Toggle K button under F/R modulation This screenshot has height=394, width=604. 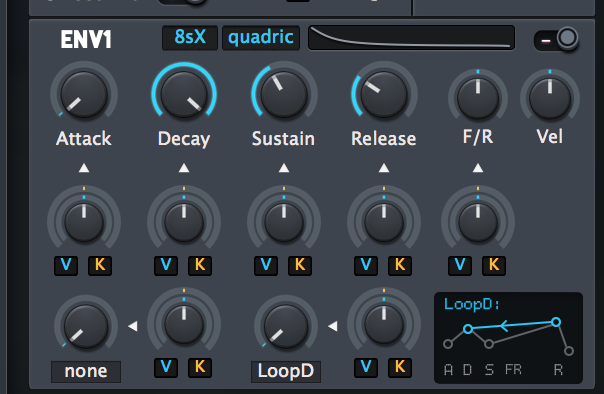494,265
